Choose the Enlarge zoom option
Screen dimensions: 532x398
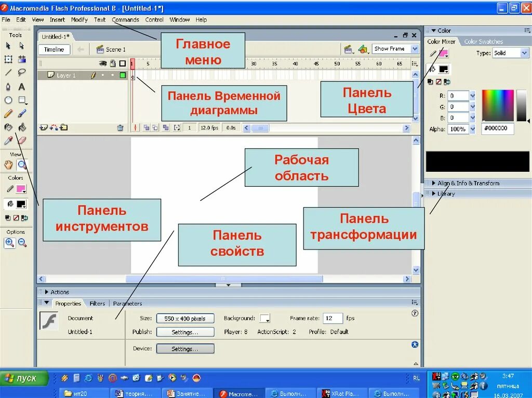(9, 243)
